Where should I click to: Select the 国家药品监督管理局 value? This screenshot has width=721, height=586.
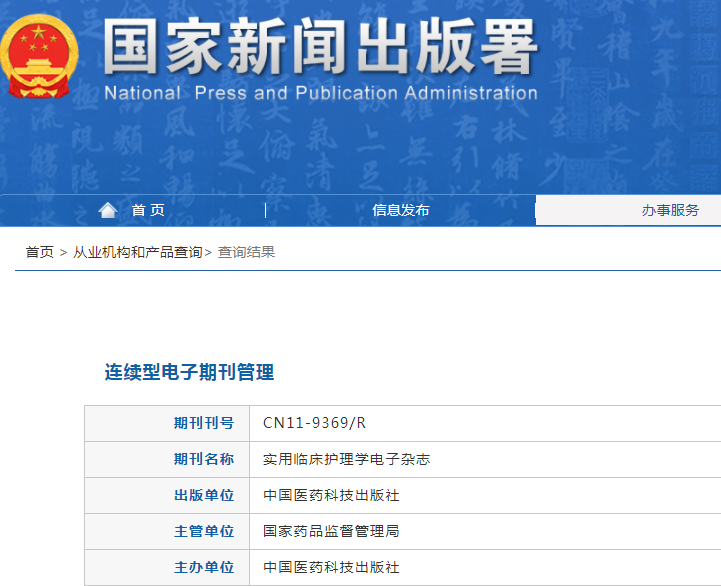[331, 531]
